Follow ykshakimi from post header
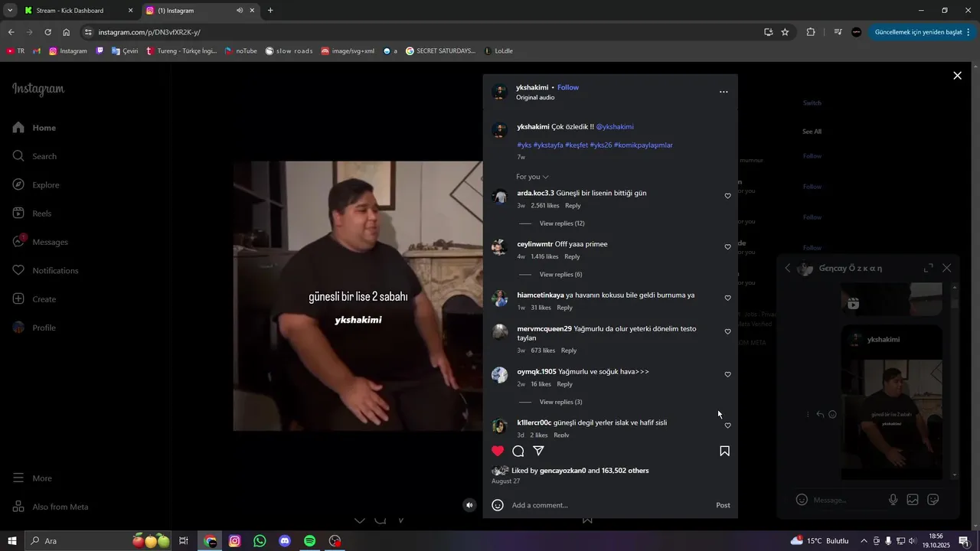980x551 pixels. pyautogui.click(x=568, y=87)
